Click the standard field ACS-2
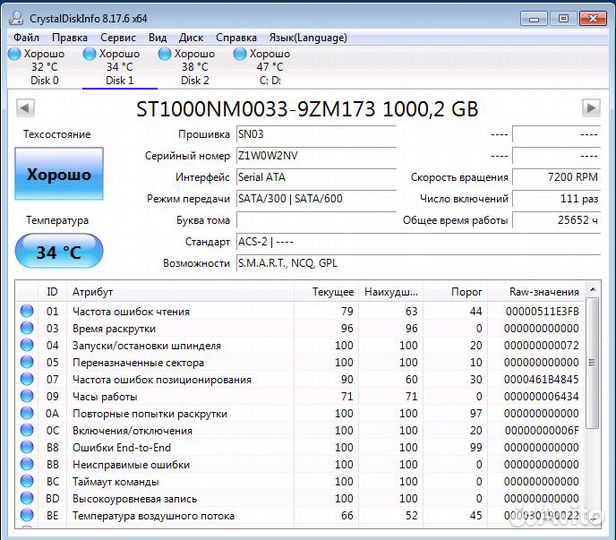Image resolution: width=616 pixels, height=540 pixels. [418, 242]
